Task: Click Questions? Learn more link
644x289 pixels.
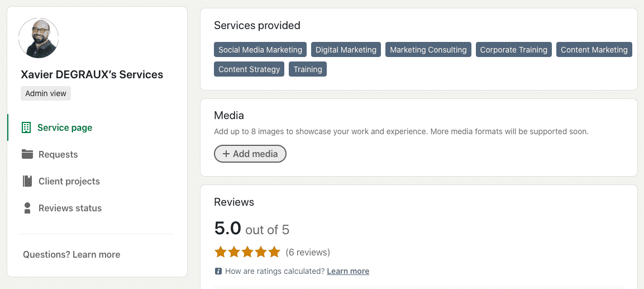Action: (x=71, y=254)
